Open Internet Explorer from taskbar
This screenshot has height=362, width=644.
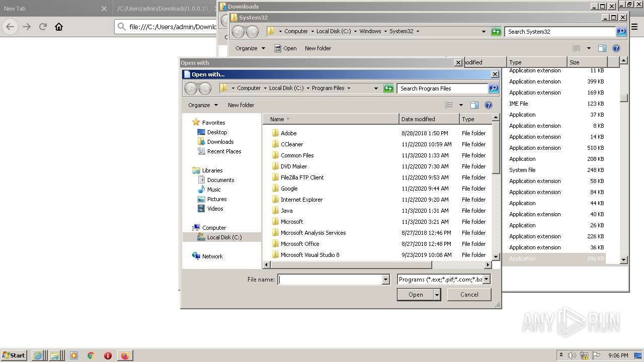click(x=38, y=355)
